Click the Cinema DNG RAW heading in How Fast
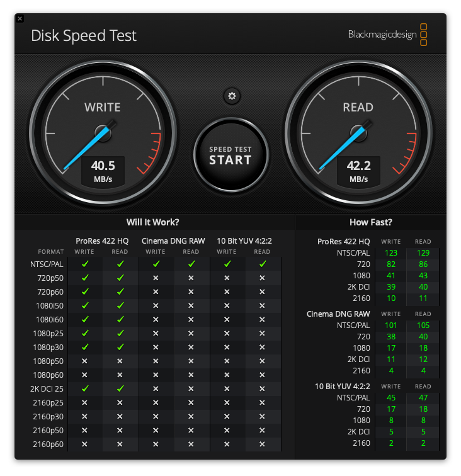This screenshot has width=461, height=476. click(x=338, y=314)
